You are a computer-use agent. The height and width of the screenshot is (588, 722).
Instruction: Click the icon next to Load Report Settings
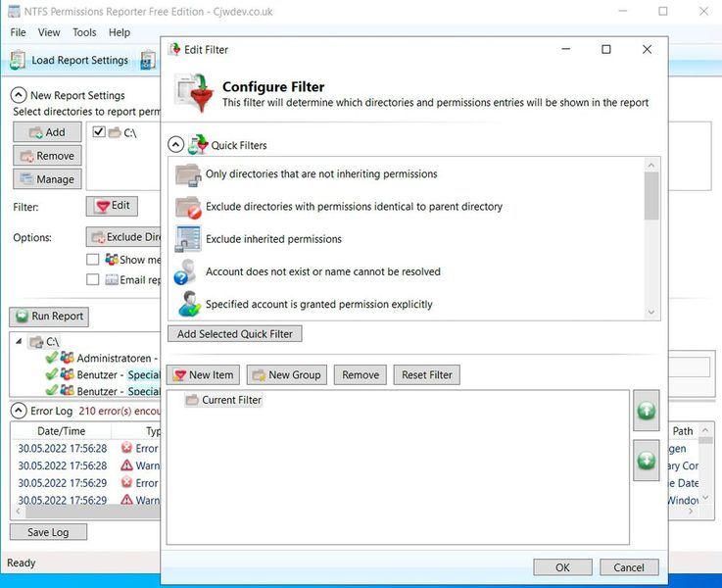[148, 61]
